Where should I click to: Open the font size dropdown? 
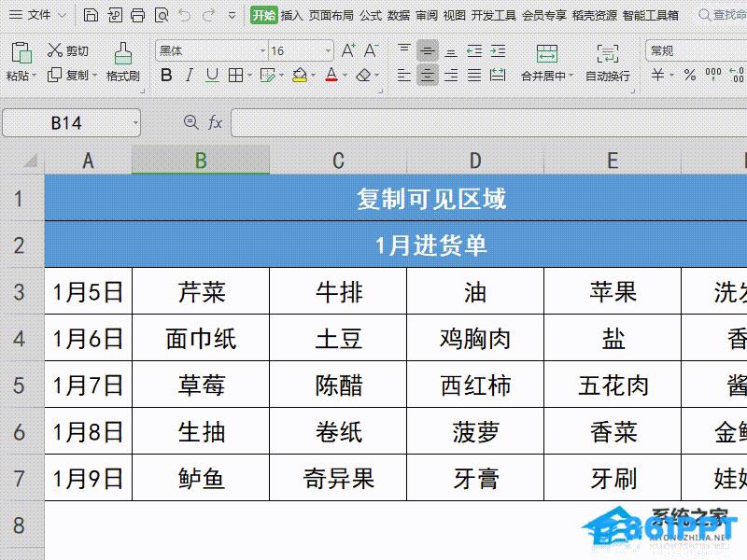point(329,50)
